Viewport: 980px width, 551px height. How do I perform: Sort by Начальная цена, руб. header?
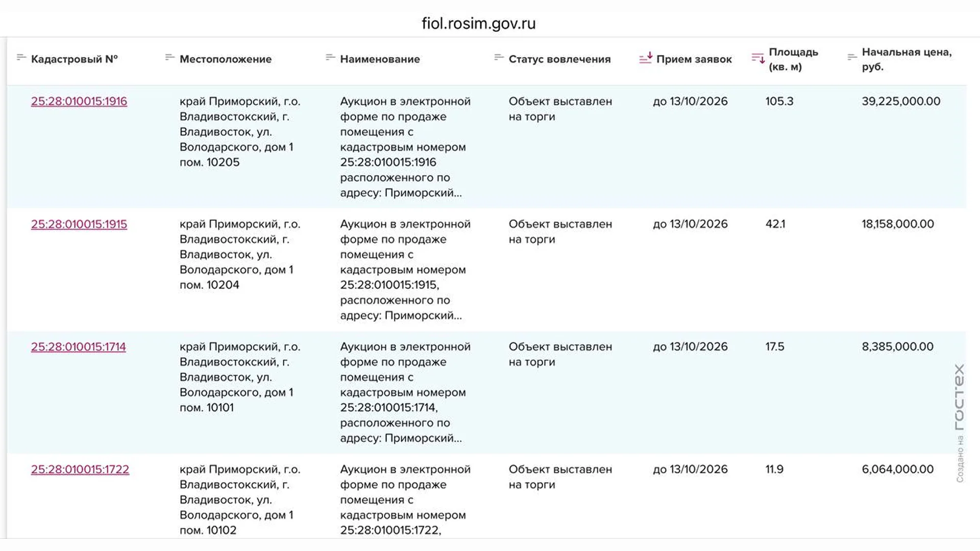(907, 59)
